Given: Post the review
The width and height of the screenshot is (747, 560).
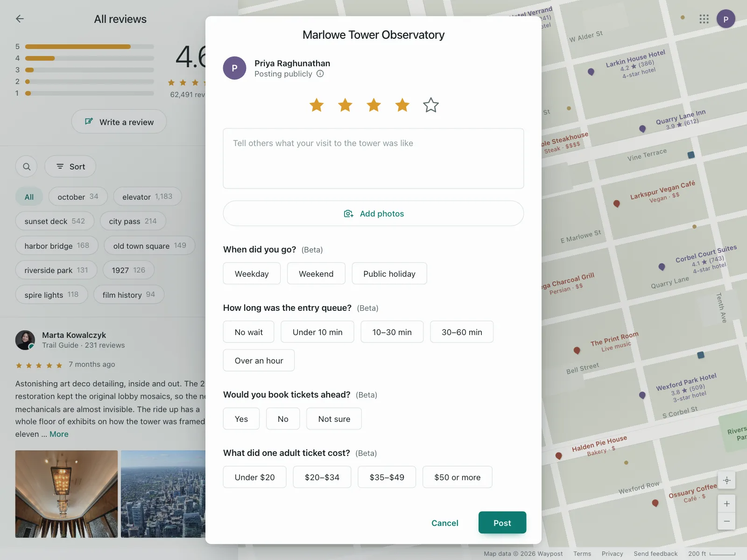Looking at the screenshot, I should click(x=502, y=523).
